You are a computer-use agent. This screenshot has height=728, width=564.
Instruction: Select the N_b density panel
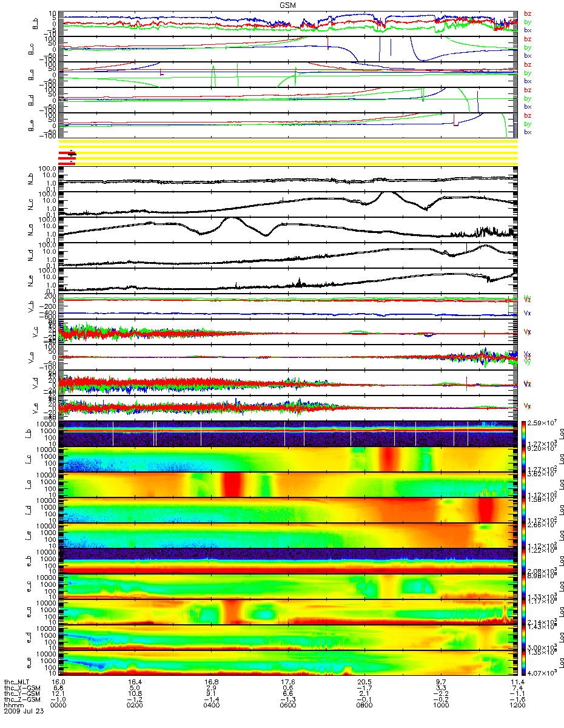point(288,178)
